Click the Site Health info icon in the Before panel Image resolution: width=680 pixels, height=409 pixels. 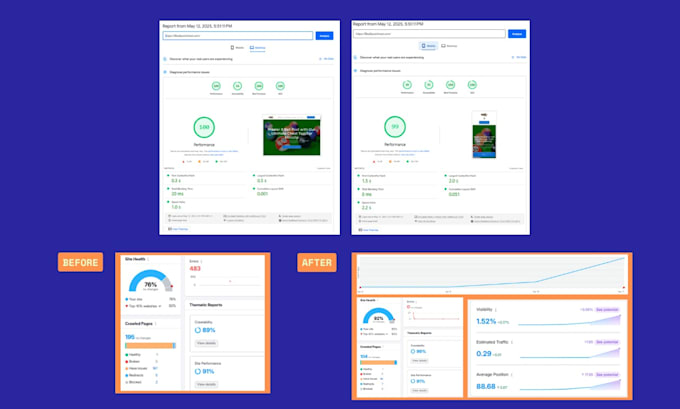(x=148, y=259)
